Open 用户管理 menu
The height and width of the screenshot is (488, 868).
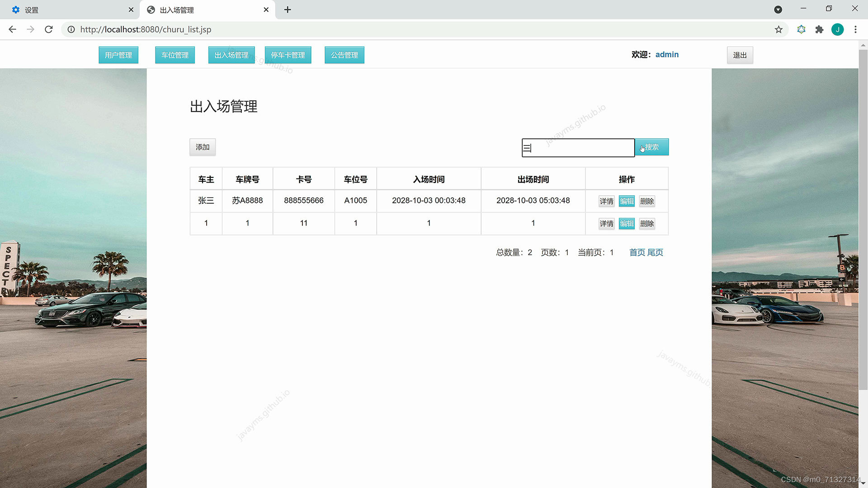pos(118,55)
